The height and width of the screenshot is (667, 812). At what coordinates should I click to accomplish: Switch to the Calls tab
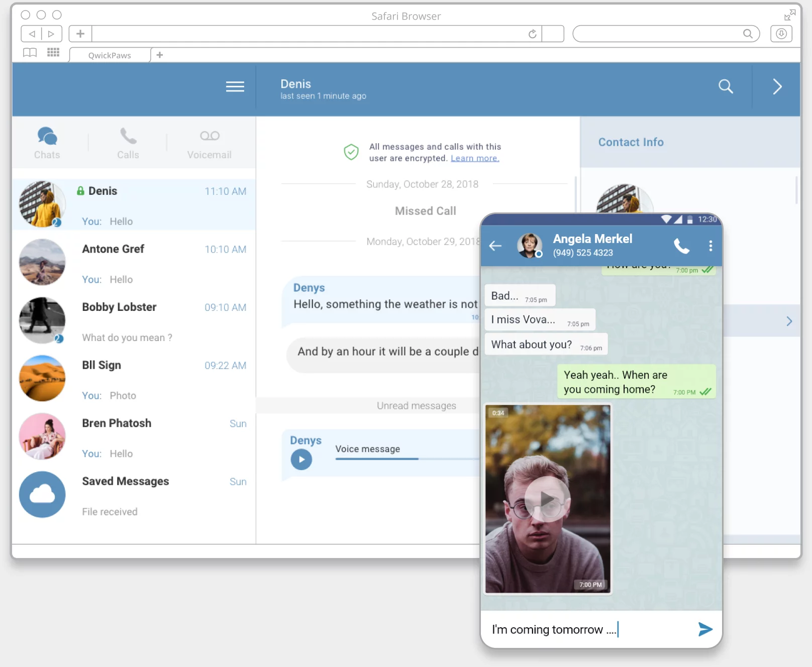[x=128, y=143]
